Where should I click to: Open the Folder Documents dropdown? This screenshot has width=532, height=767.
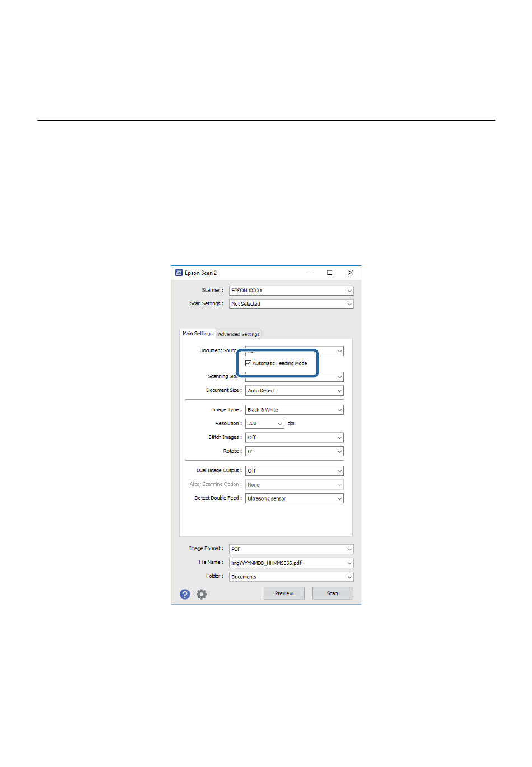pos(291,577)
